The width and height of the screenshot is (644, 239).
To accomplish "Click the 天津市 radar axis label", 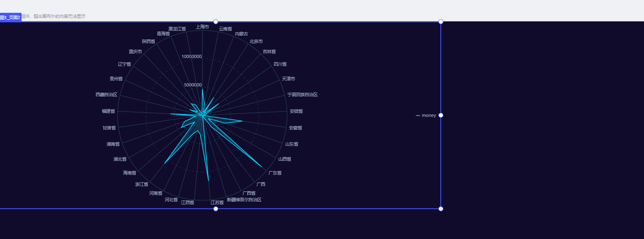I will pyautogui.click(x=288, y=79).
